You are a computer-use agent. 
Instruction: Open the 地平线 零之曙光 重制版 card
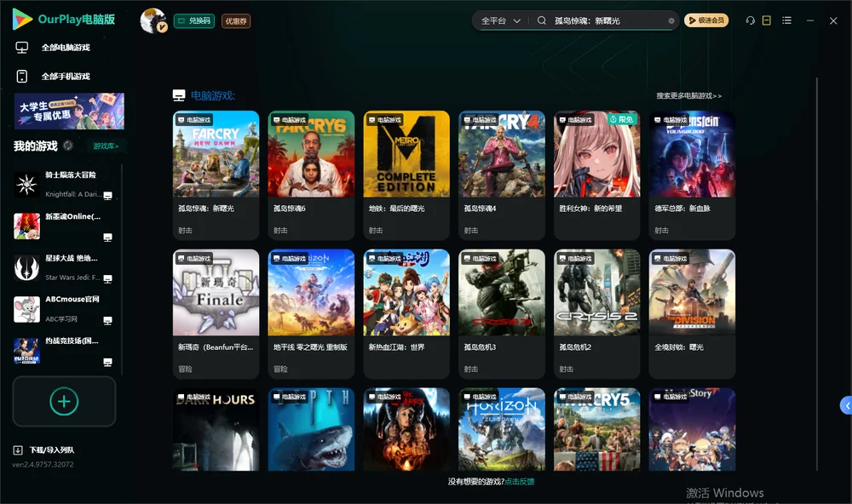pyautogui.click(x=311, y=313)
